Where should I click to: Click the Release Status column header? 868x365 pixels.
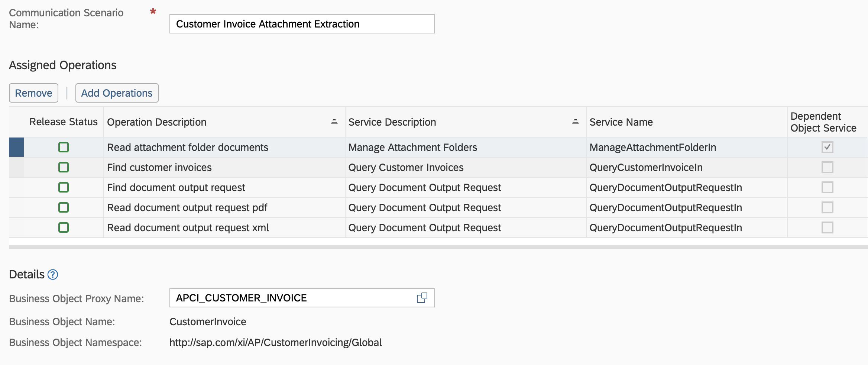pos(63,122)
